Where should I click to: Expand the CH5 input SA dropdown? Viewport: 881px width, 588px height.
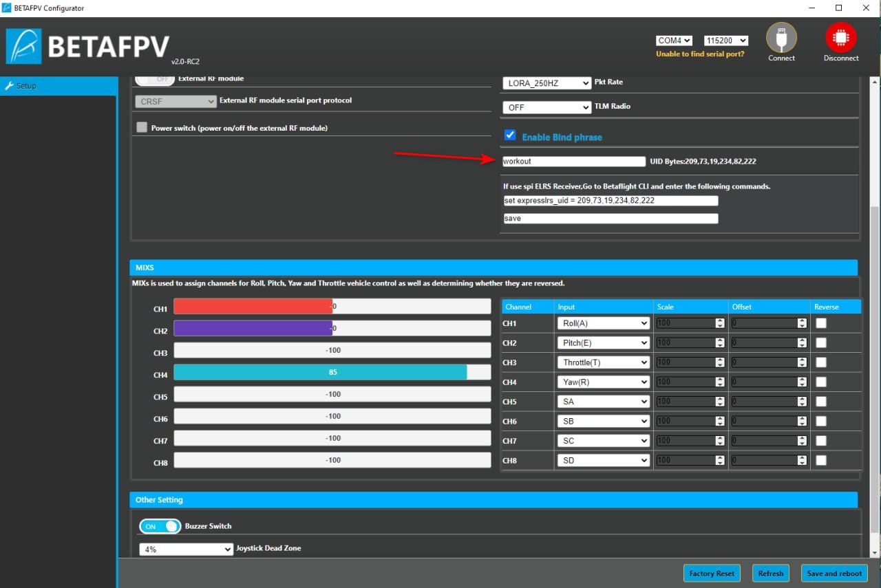click(x=603, y=402)
